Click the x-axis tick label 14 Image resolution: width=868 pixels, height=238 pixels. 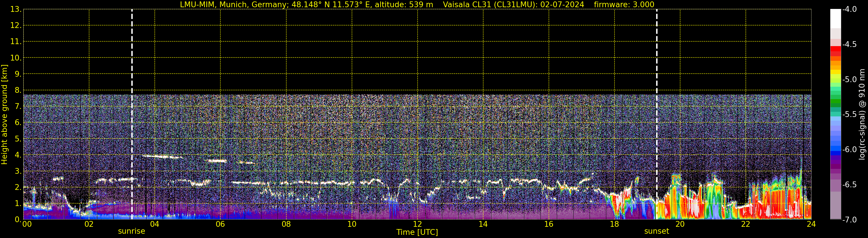click(483, 224)
